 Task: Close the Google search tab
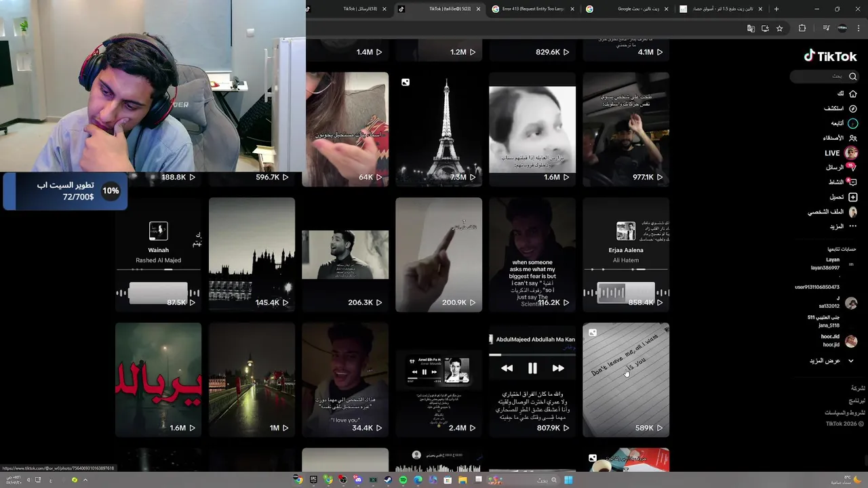point(666,9)
